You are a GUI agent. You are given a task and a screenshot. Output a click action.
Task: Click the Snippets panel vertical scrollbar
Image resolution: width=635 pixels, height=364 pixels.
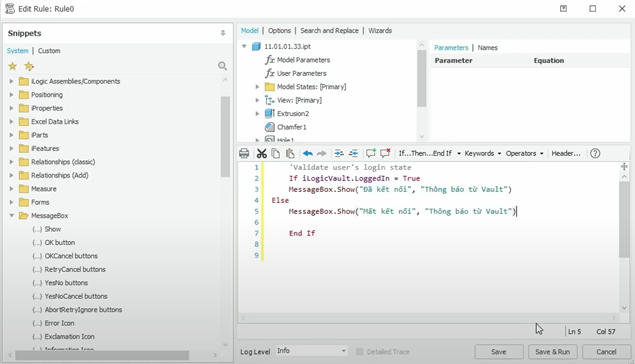pyautogui.click(x=225, y=136)
